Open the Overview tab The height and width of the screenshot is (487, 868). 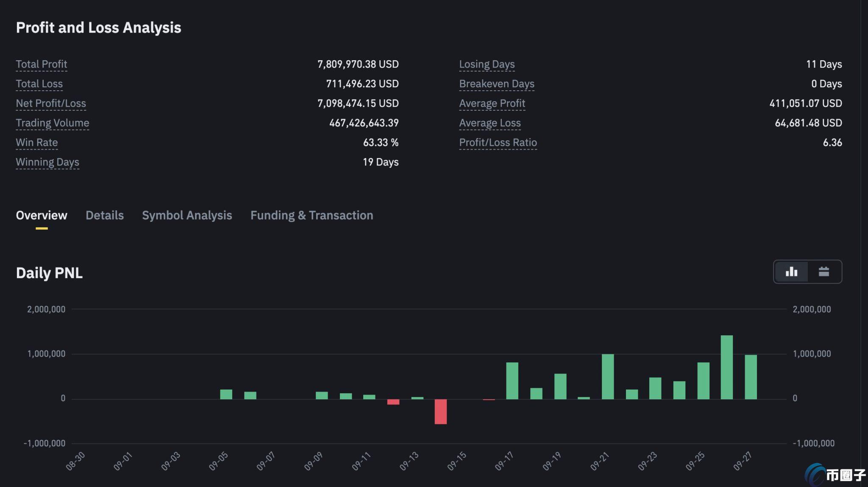[42, 215]
